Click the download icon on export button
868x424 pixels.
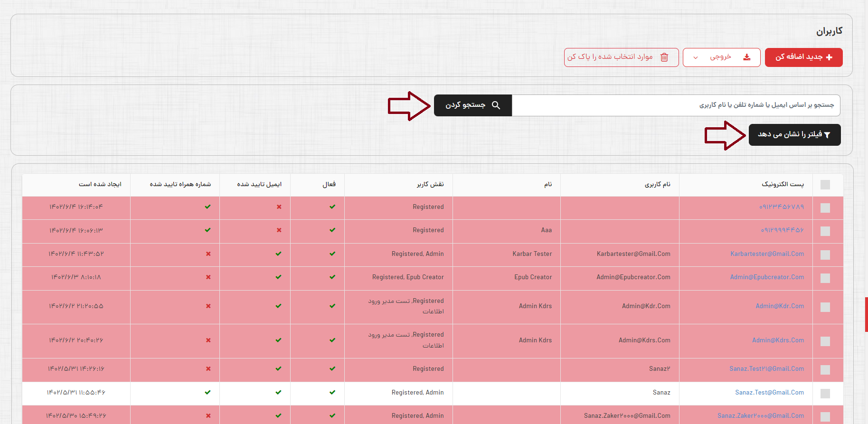pyautogui.click(x=747, y=57)
